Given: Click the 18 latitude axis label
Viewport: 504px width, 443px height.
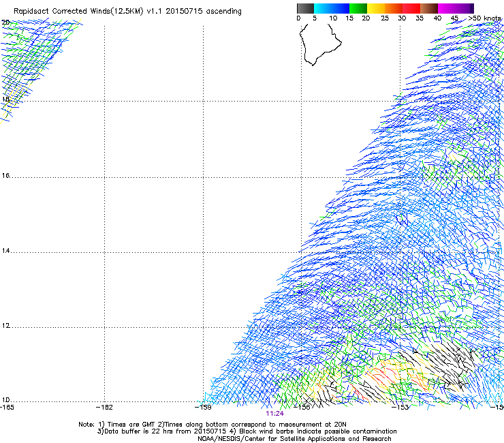Looking at the screenshot, I should [5, 99].
